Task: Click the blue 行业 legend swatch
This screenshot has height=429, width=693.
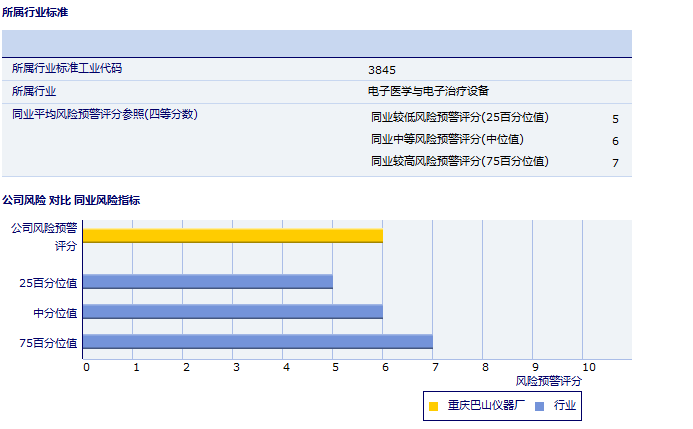Action: [539, 406]
